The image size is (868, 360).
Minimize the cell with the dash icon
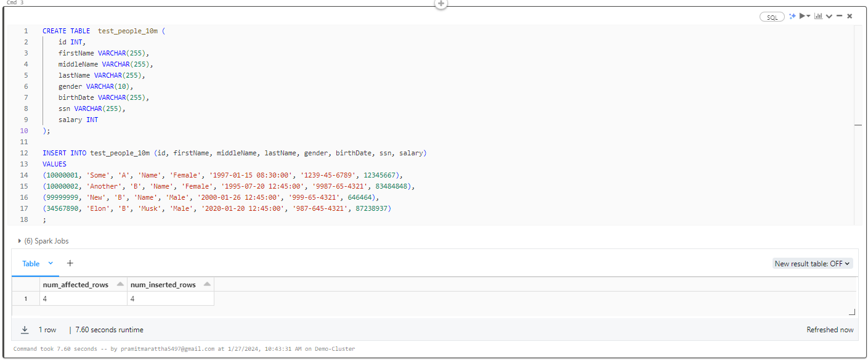pos(839,16)
